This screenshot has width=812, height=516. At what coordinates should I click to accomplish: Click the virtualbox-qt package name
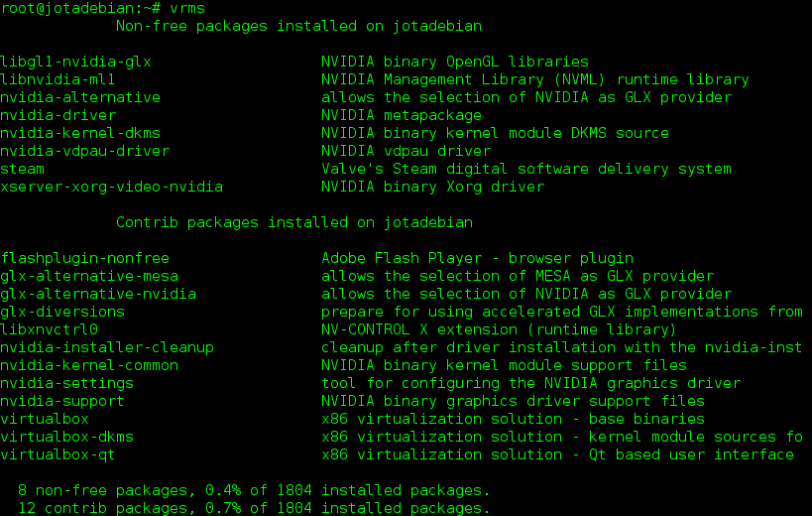tap(58, 454)
